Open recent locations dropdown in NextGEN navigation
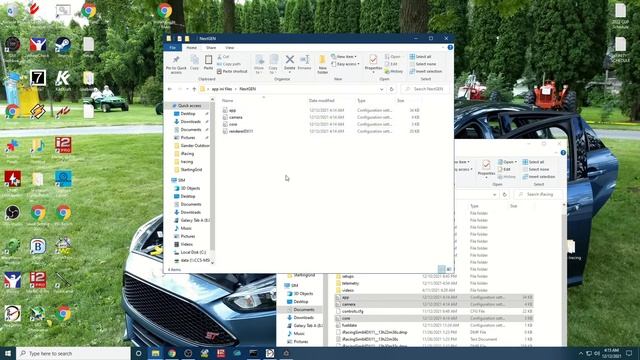The image size is (640, 360). pos(187,89)
